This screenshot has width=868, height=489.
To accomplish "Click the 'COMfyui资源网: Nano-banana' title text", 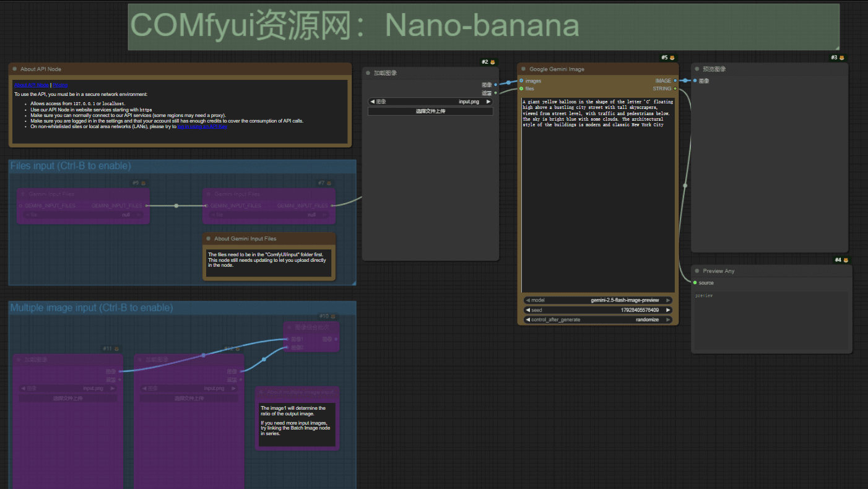I will point(355,25).
